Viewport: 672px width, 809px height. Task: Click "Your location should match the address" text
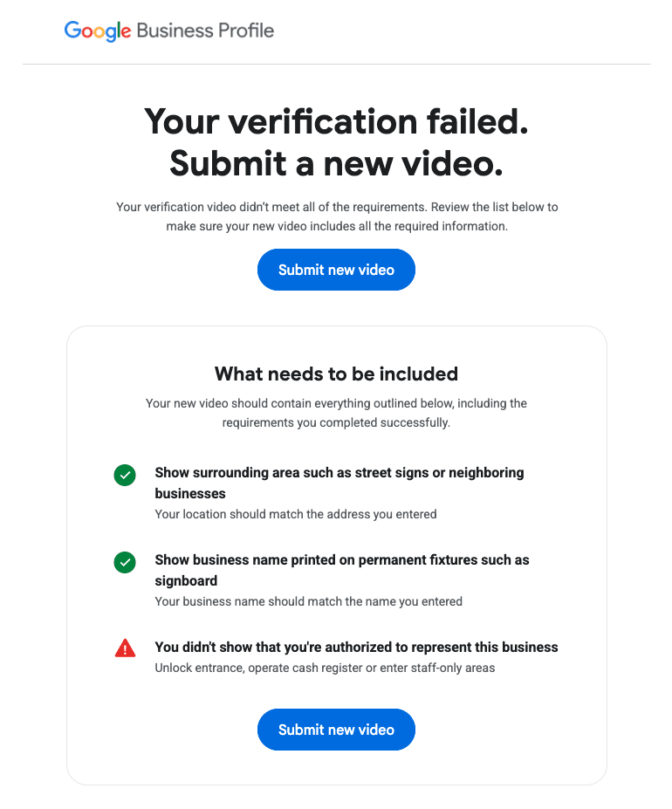(295, 514)
